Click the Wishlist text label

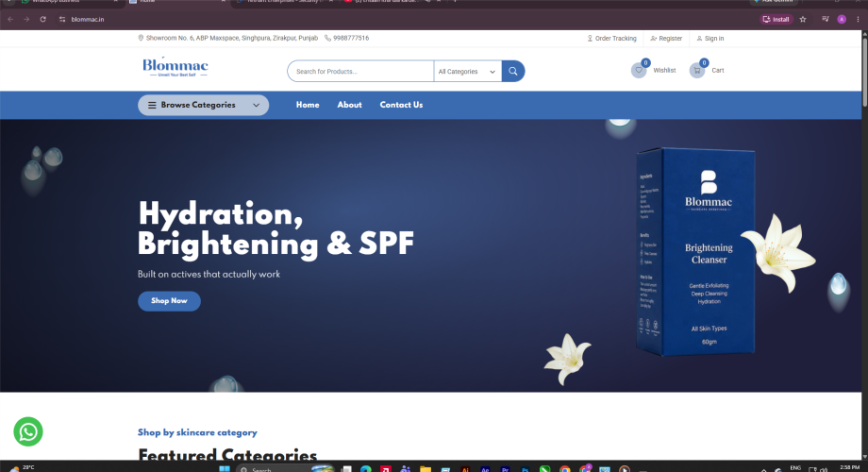(664, 71)
